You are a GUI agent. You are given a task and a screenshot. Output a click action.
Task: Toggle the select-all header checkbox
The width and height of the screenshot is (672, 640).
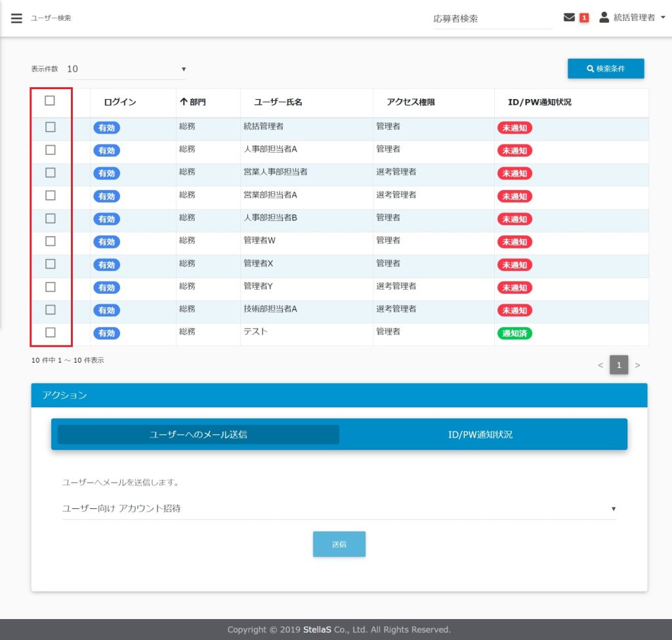pyautogui.click(x=50, y=101)
